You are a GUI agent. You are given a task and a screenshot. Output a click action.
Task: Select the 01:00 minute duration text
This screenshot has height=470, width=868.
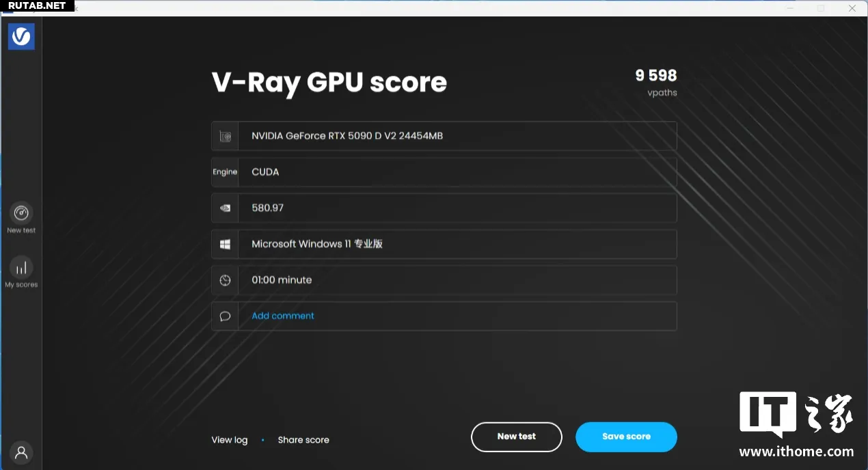click(x=282, y=280)
